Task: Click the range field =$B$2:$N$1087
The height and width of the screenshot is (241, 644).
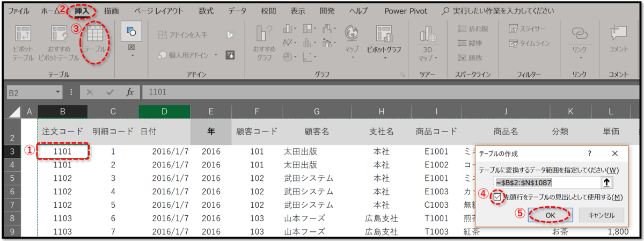Action: pyautogui.click(x=547, y=182)
